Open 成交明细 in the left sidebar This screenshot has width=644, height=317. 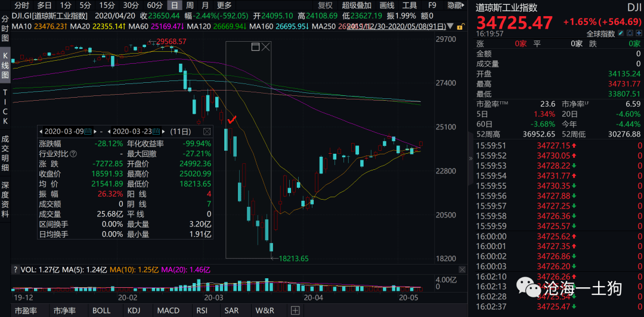tap(5, 158)
